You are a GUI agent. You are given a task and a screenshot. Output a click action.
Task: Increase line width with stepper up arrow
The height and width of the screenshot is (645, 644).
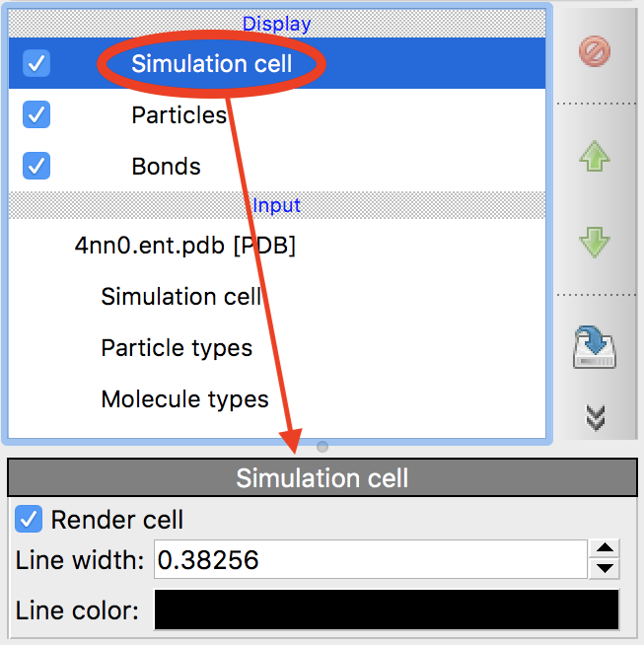pos(608,550)
